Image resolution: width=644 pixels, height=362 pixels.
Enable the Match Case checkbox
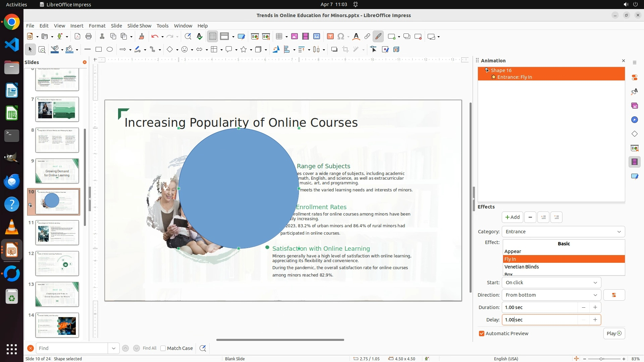tap(163, 348)
